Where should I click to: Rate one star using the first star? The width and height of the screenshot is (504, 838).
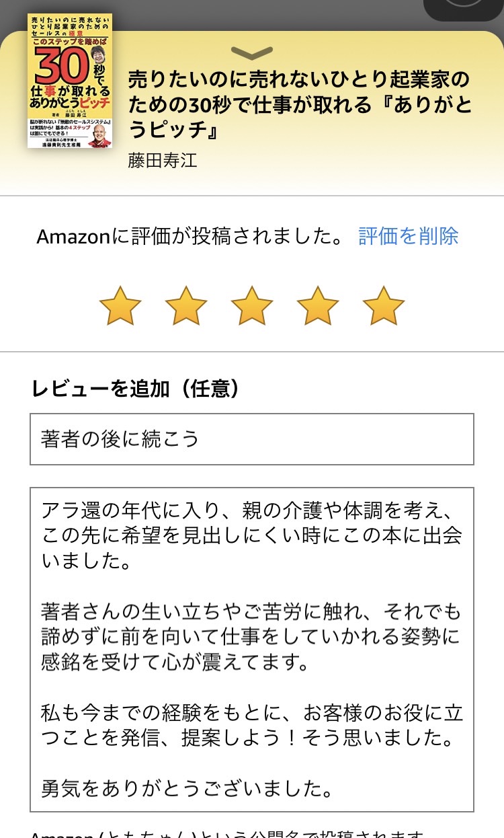point(120,306)
